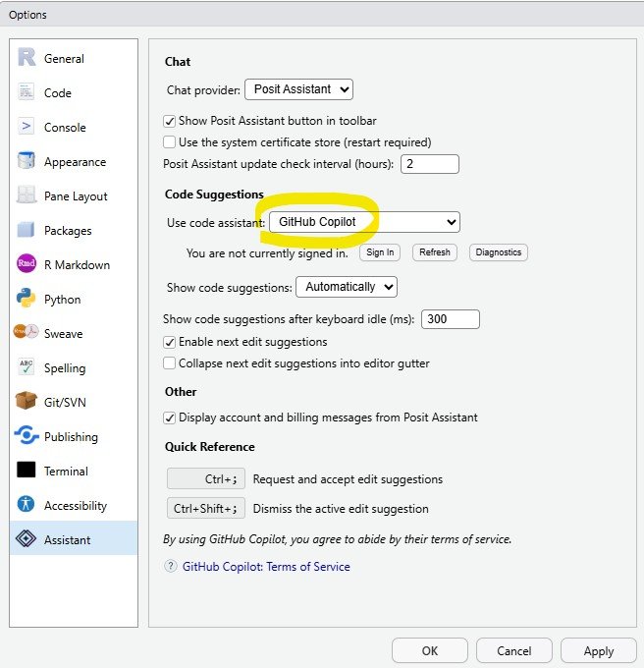Click the help question mark icon
This screenshot has width=644, height=668.
[171, 566]
